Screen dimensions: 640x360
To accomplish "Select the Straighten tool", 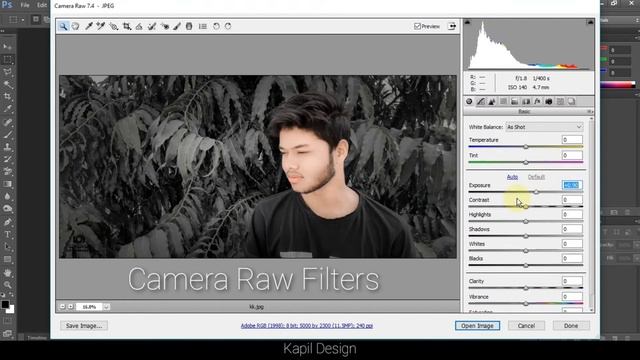I will point(139,27).
